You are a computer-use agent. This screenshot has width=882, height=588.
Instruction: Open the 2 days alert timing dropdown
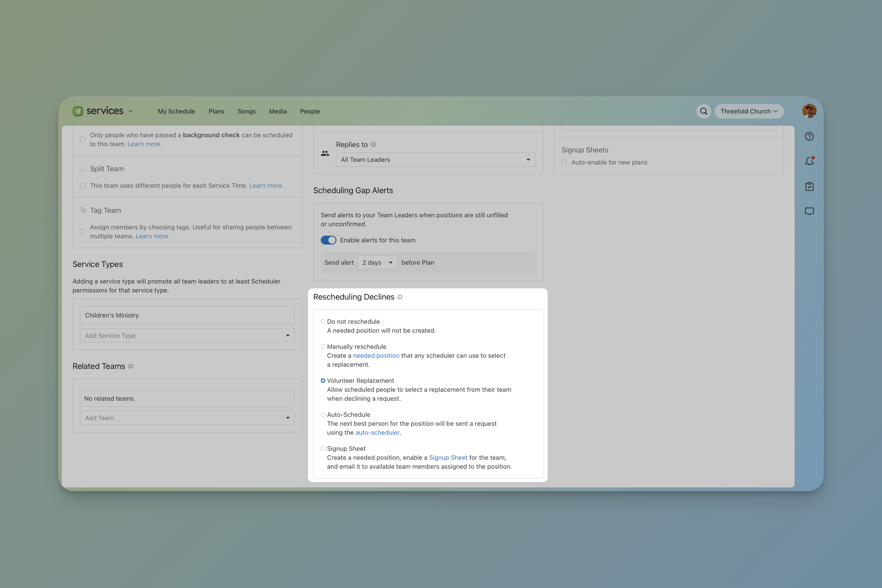click(377, 263)
